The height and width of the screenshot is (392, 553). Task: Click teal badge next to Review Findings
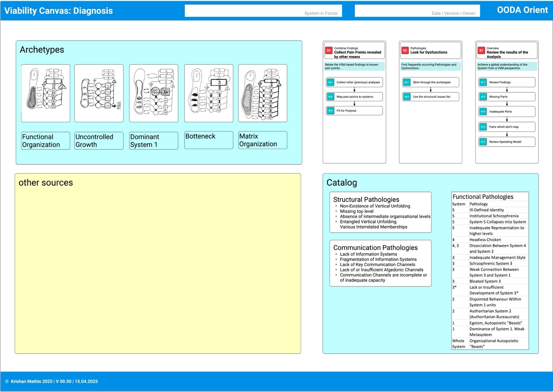tap(483, 82)
